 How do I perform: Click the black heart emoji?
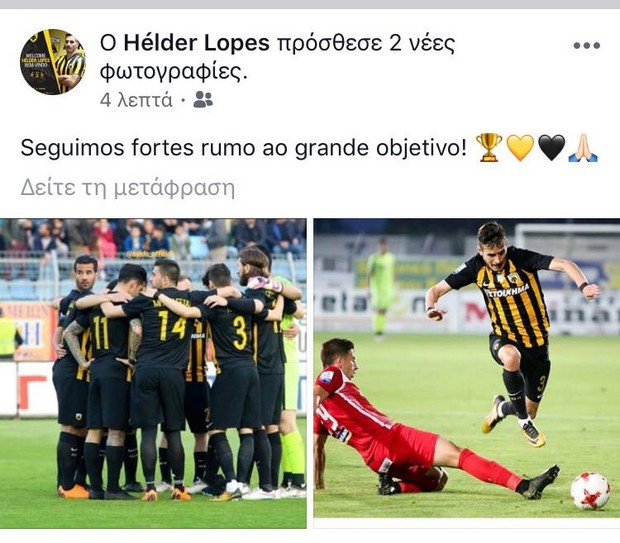[x=551, y=148]
